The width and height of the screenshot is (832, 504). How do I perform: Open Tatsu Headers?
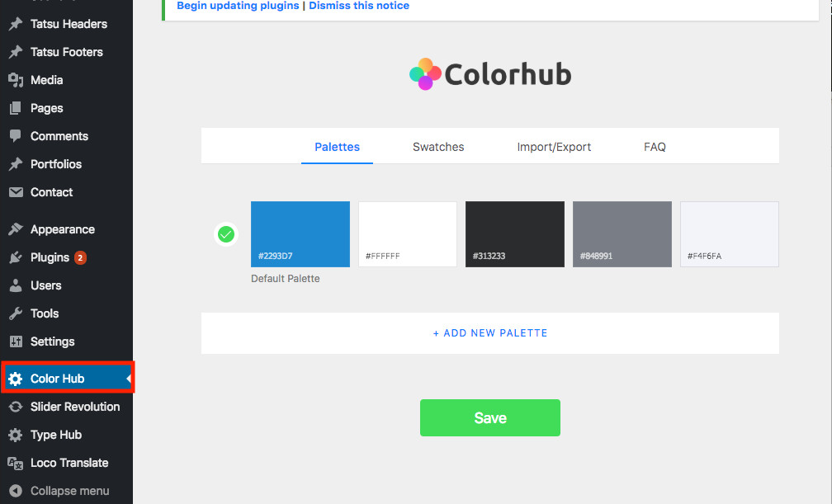[68, 24]
